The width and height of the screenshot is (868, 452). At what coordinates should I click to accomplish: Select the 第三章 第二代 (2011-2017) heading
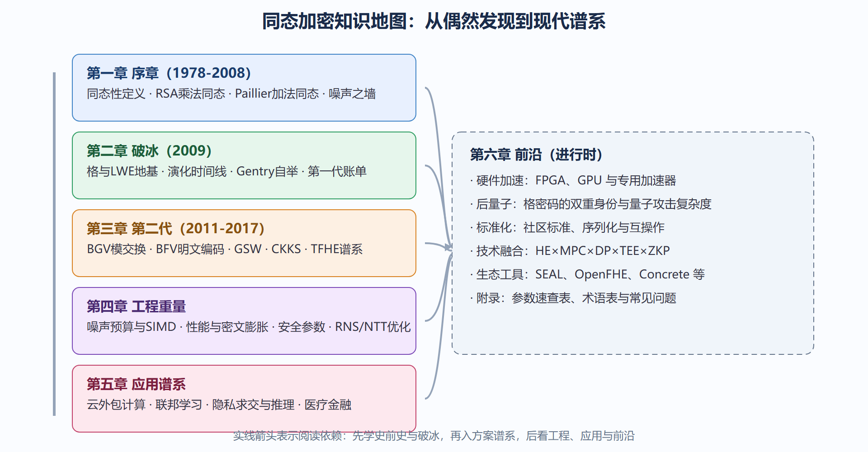tap(175, 228)
